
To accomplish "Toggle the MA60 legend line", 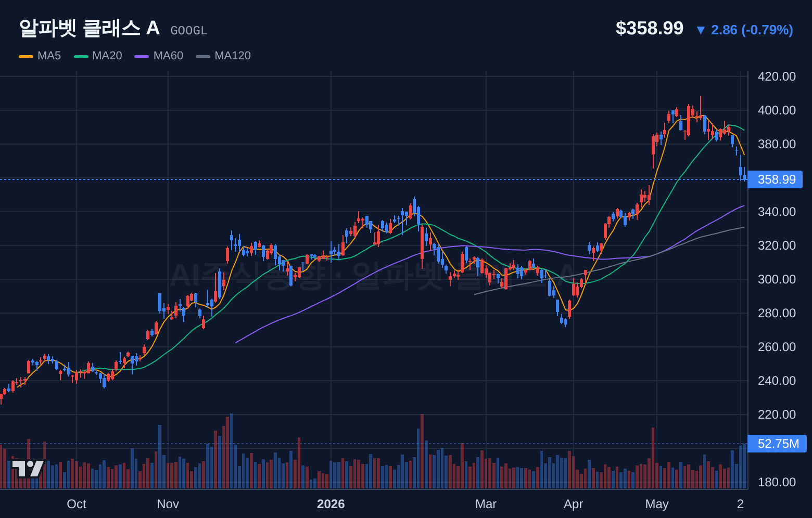I will coord(159,56).
